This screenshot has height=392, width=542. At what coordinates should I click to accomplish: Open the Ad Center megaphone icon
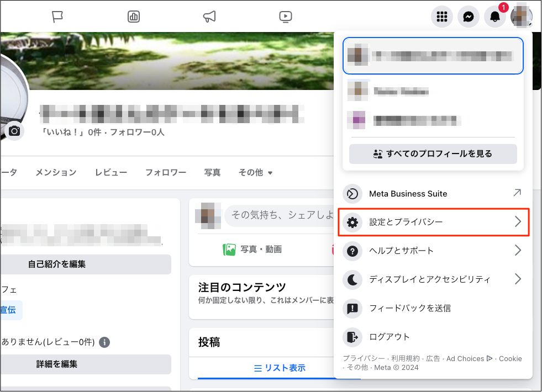209,16
